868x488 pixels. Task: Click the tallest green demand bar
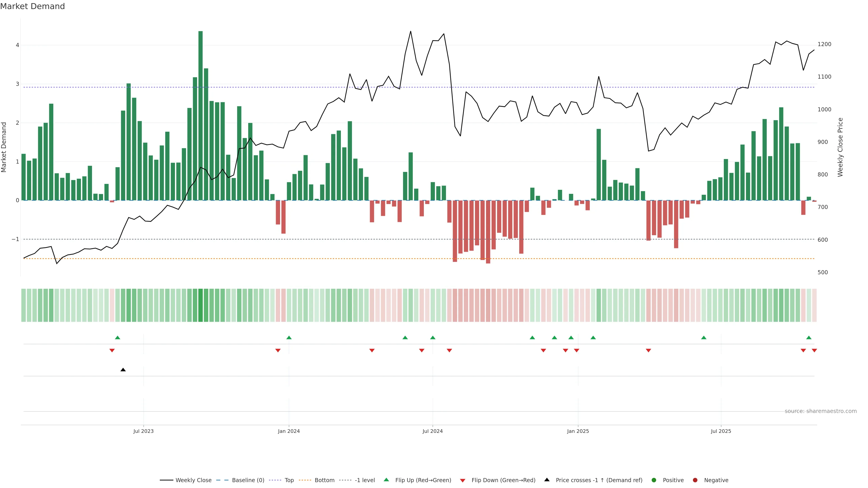point(200,115)
